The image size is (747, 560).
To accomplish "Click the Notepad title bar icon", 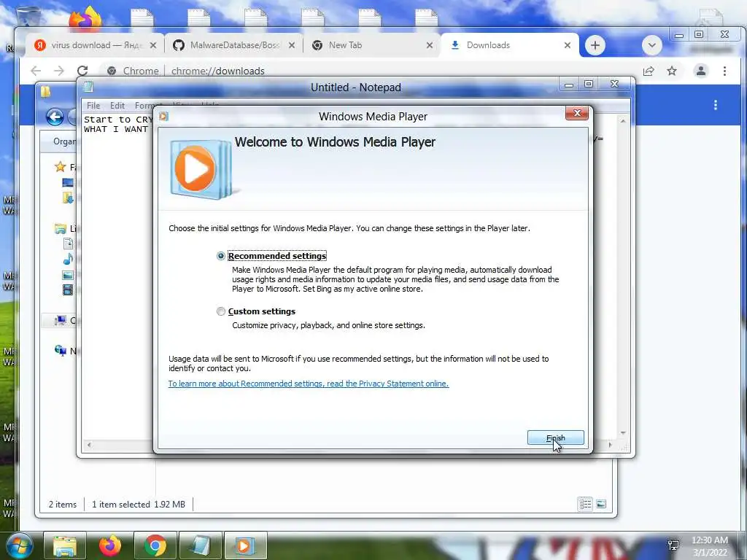I will pyautogui.click(x=88, y=87).
